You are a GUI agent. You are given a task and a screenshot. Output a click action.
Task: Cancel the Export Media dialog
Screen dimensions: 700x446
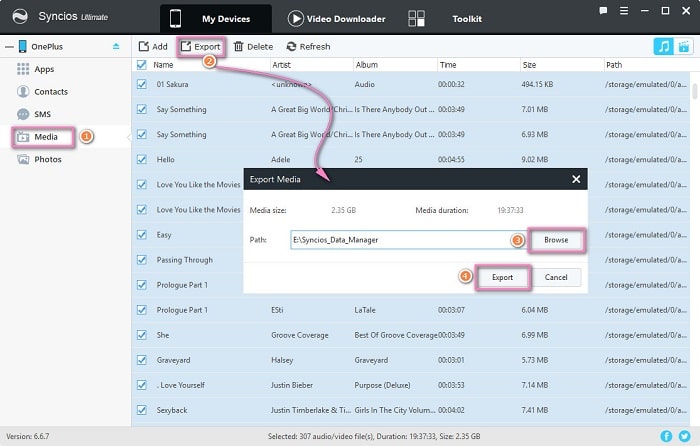[x=556, y=277]
